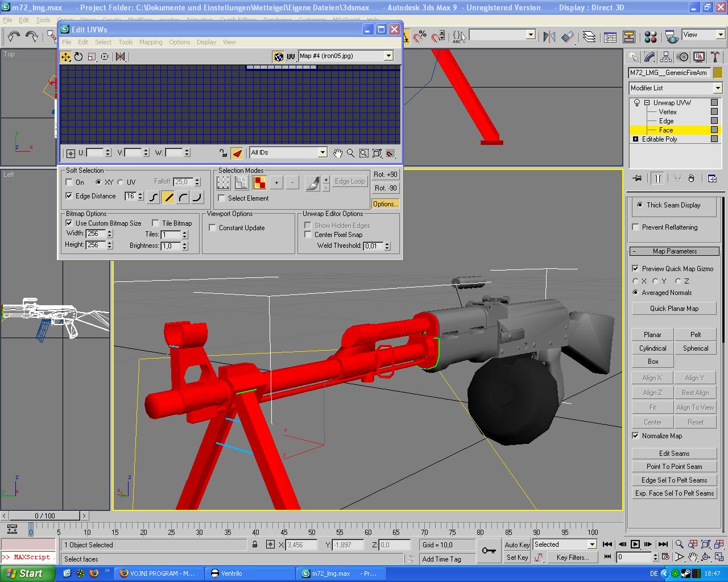Image resolution: width=728 pixels, height=582 pixels.
Task: Click the Mirror Horizontal icon in Edit UVWs
Action: pos(120,57)
